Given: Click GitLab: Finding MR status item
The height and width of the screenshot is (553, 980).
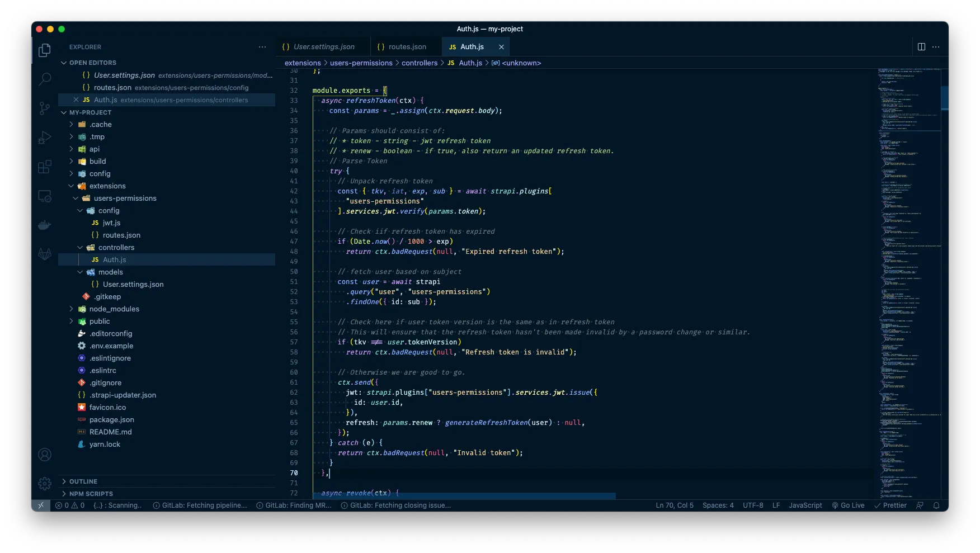Looking at the screenshot, I should point(294,505).
